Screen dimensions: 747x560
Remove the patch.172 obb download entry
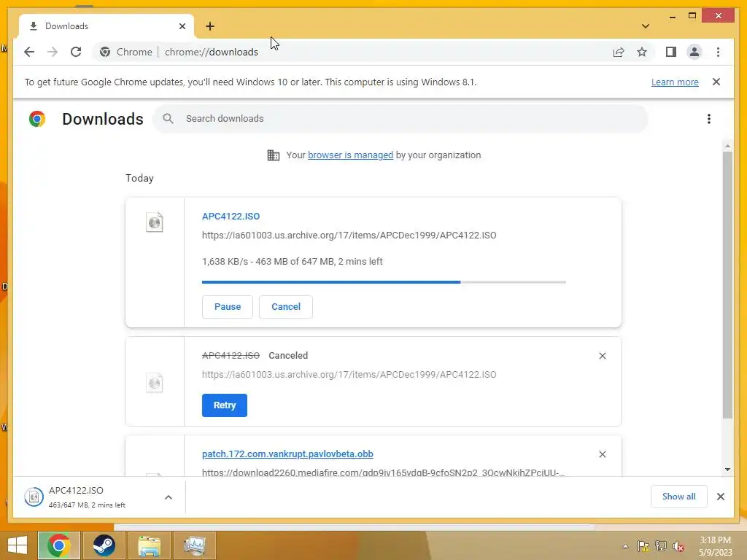[x=602, y=454]
